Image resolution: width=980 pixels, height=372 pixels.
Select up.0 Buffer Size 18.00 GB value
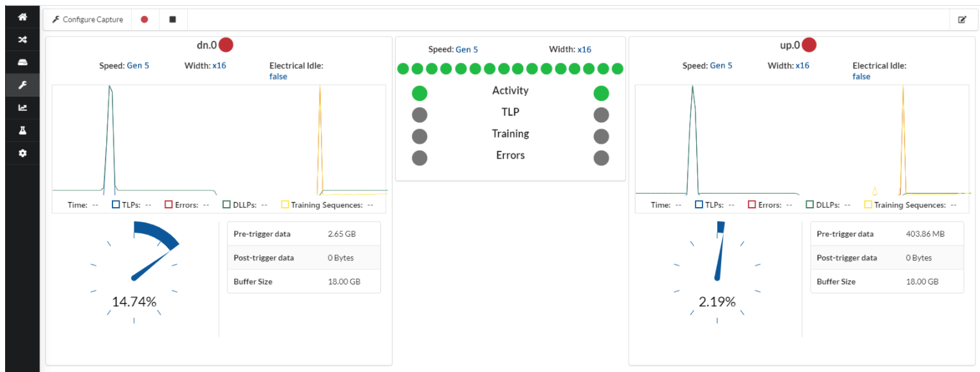922,281
